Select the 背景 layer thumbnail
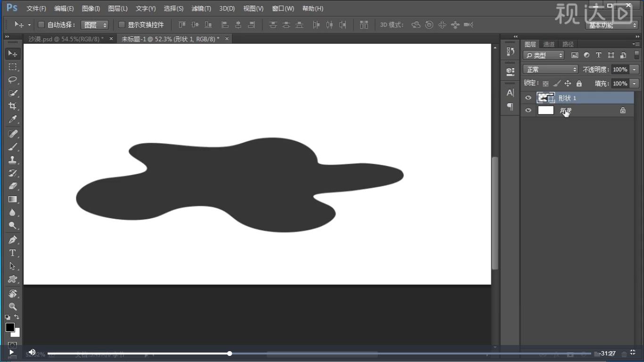 (545, 110)
